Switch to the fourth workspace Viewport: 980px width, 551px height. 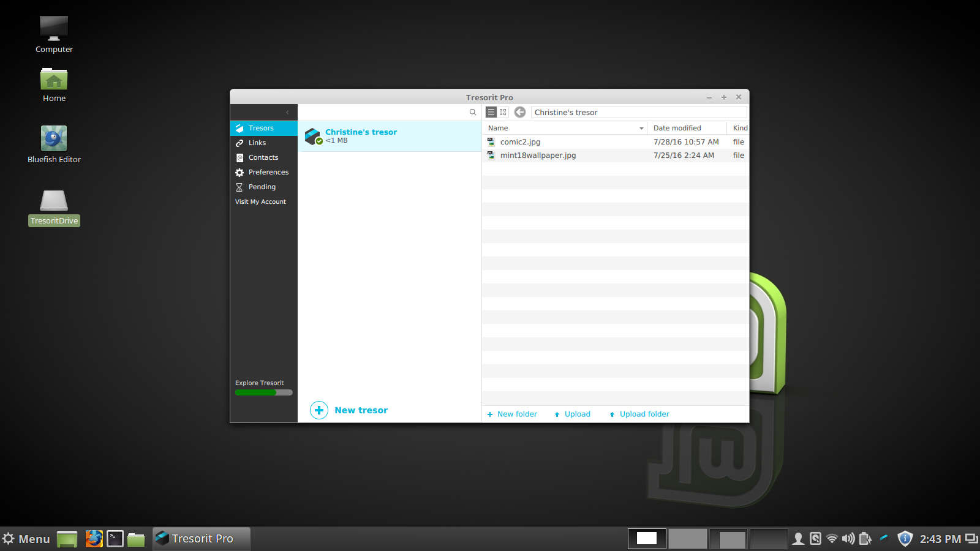point(768,539)
